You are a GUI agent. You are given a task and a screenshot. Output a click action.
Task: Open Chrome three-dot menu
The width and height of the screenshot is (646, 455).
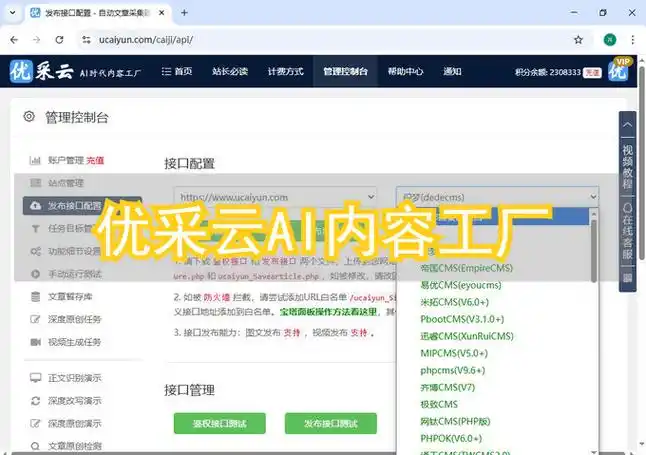pos(632,40)
